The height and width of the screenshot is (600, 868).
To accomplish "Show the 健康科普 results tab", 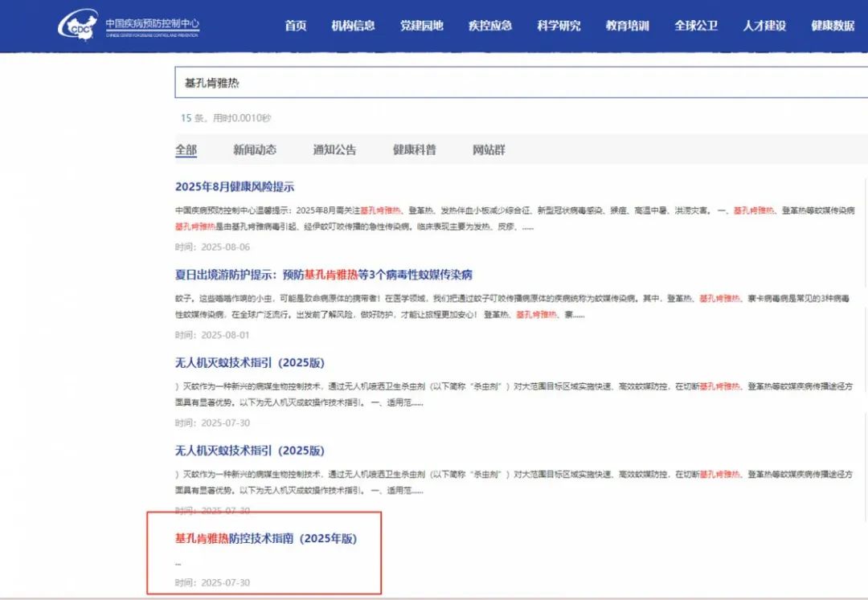I will [414, 149].
